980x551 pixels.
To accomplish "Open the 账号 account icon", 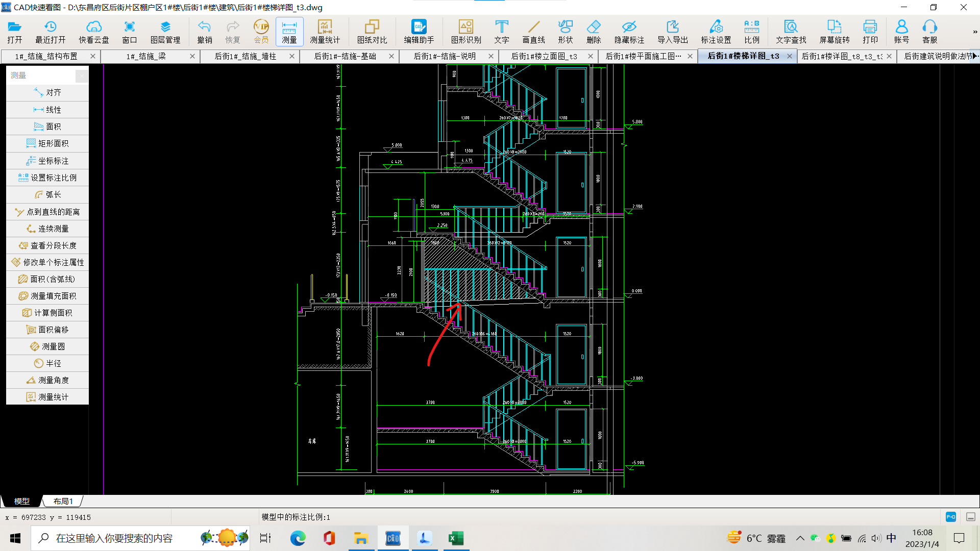I will coord(901,32).
